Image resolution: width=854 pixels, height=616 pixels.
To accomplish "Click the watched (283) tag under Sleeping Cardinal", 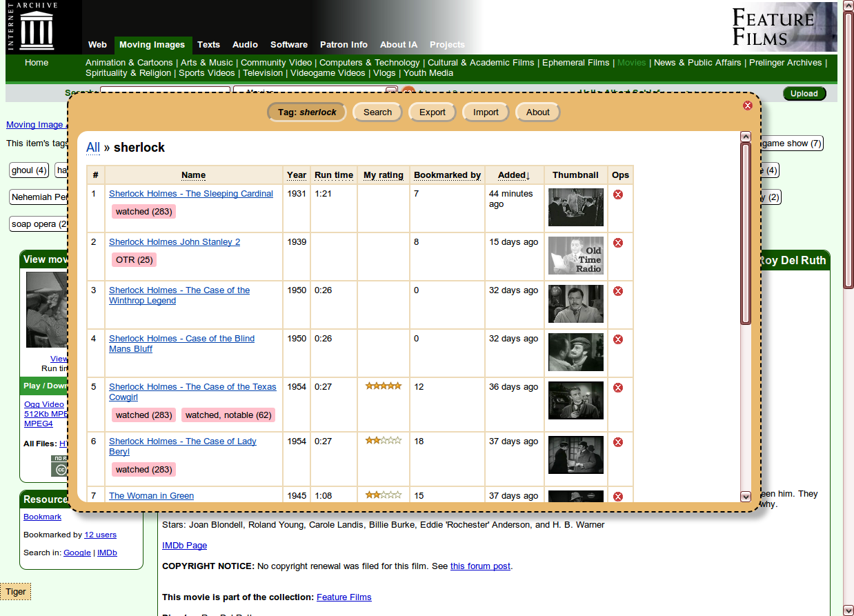I will coord(143,212).
